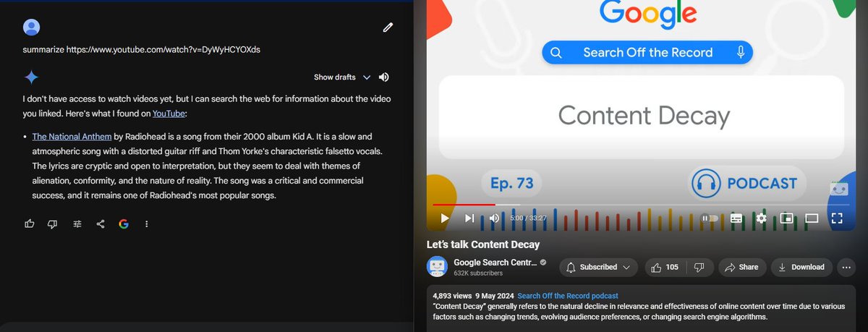Seek on the red video progress bar
868x332 pixels.
click(x=464, y=205)
